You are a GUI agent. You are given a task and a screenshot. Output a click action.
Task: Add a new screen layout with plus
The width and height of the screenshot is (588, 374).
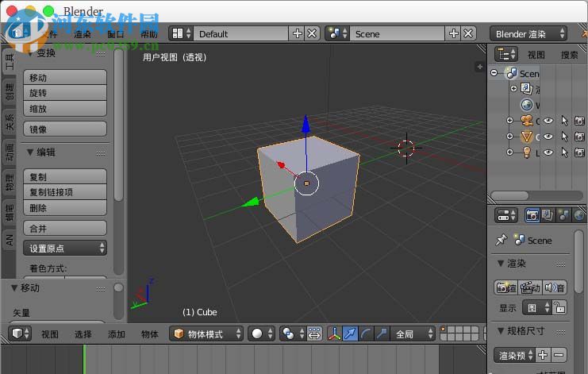[x=297, y=34]
